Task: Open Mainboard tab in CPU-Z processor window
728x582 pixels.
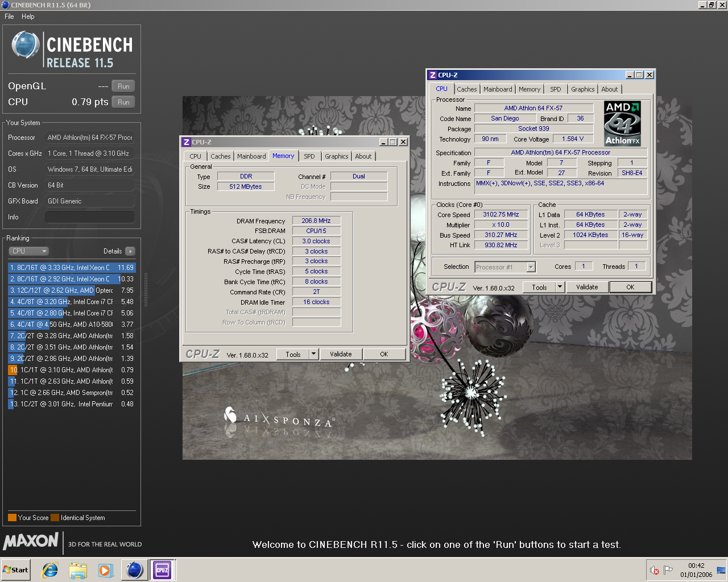Action: point(498,89)
